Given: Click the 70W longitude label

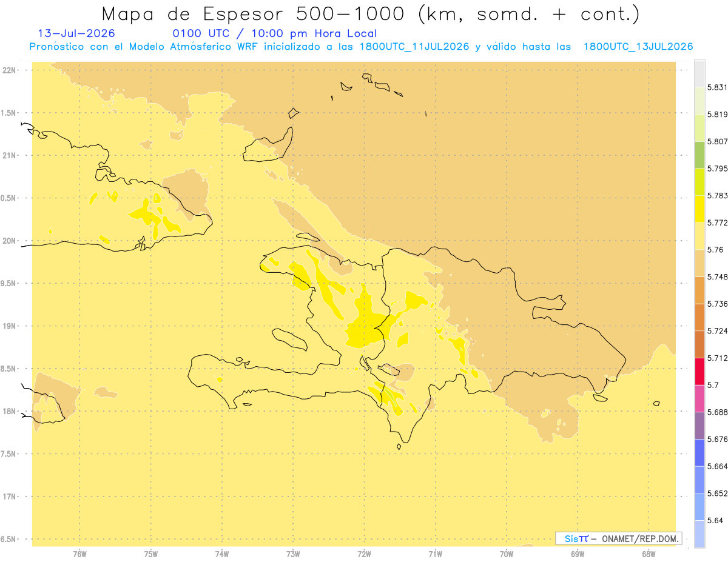Looking at the screenshot, I should point(507,554).
